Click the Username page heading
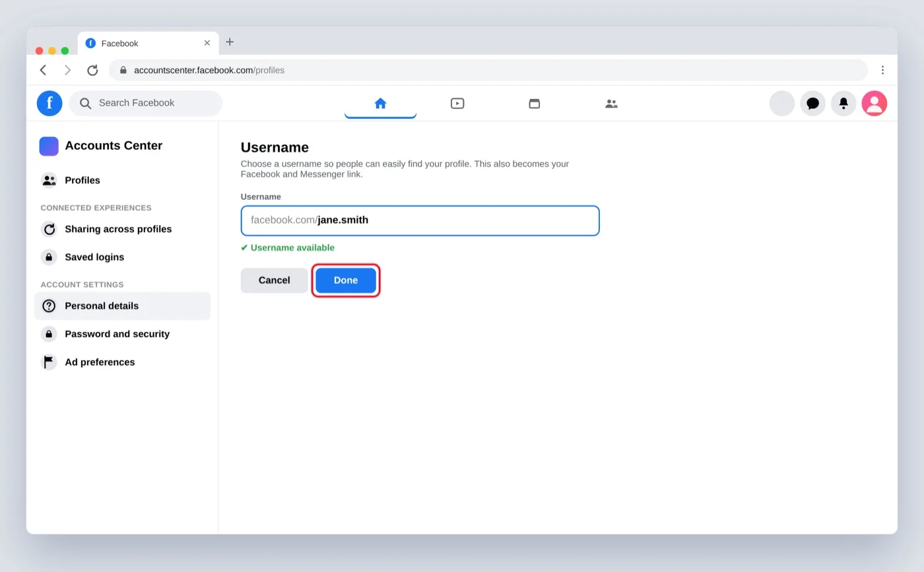The image size is (924, 572). (275, 147)
